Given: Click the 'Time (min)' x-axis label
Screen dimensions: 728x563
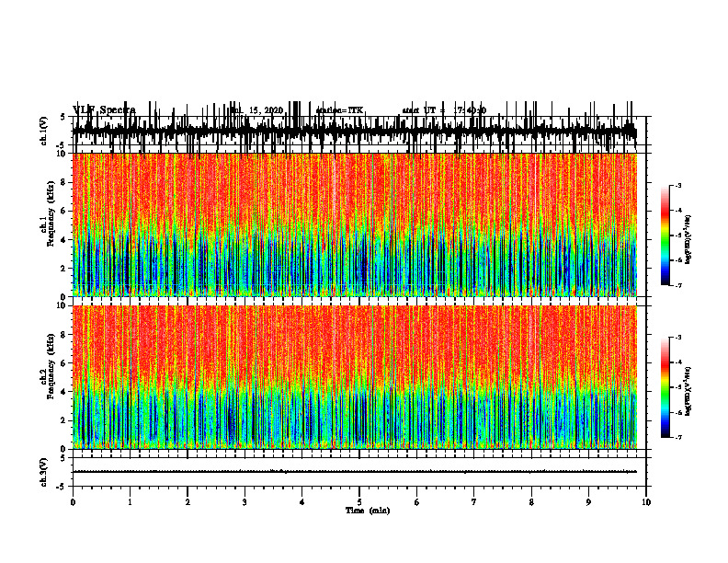Looking at the screenshot, I should click(368, 511).
